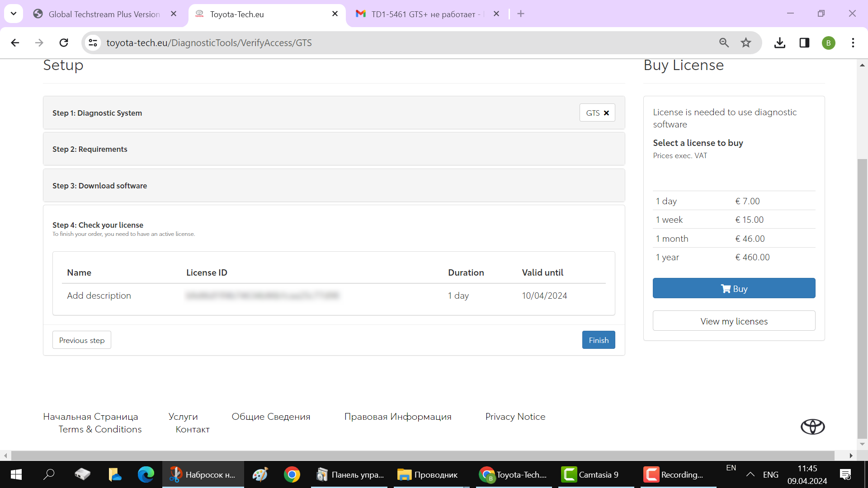Click the blurred License ID value
This screenshot has width=868, height=488.
click(x=262, y=296)
